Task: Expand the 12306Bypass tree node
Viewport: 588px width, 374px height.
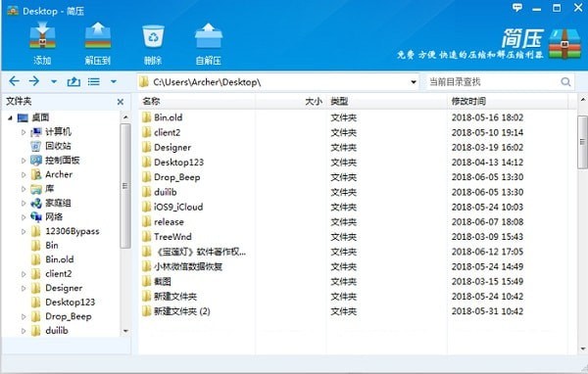Action: point(24,231)
